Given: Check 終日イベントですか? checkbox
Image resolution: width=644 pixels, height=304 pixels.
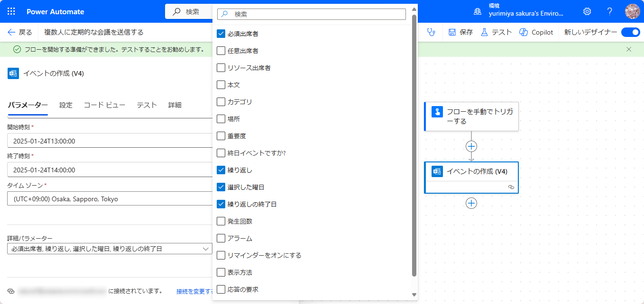Looking at the screenshot, I should click(221, 153).
